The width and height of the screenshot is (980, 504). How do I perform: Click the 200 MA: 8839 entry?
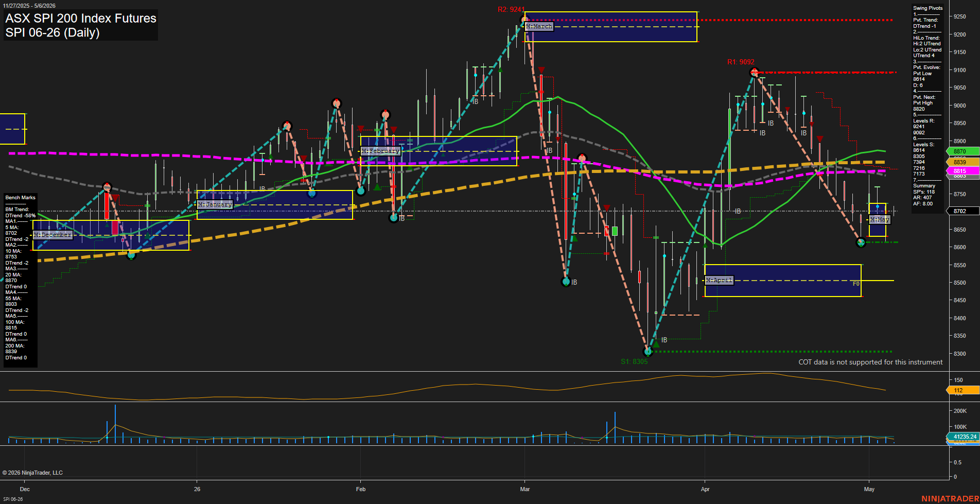point(14,349)
